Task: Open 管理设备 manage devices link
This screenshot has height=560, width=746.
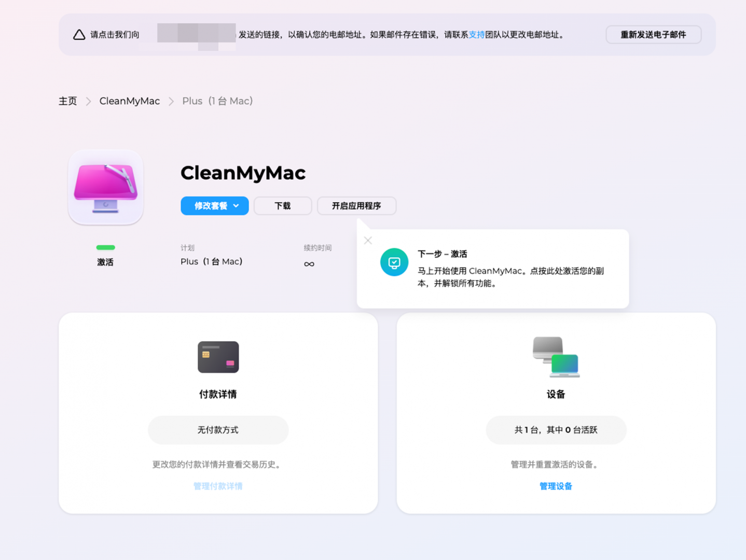Action: [x=556, y=486]
